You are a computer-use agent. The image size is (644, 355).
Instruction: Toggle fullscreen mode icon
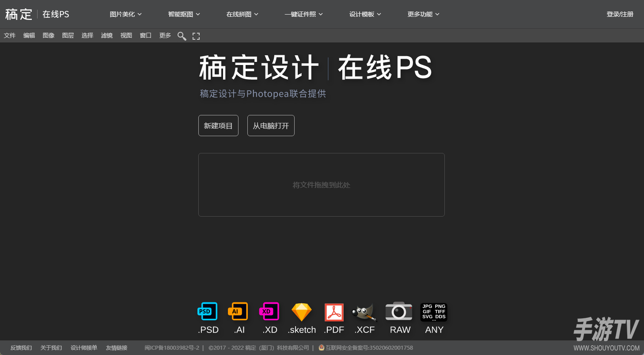196,36
